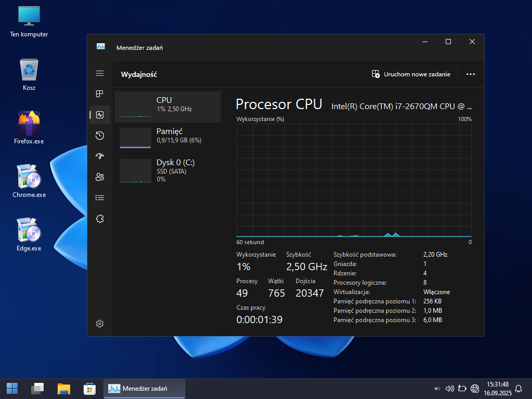Switch to the Users page icon
This screenshot has width=532, height=399.
tap(100, 177)
